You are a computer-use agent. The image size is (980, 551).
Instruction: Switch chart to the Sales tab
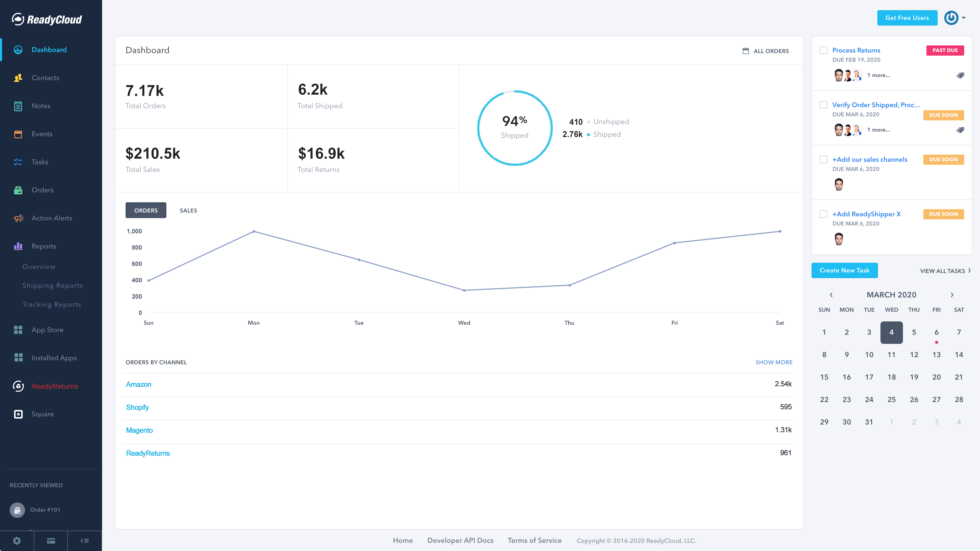(x=188, y=210)
